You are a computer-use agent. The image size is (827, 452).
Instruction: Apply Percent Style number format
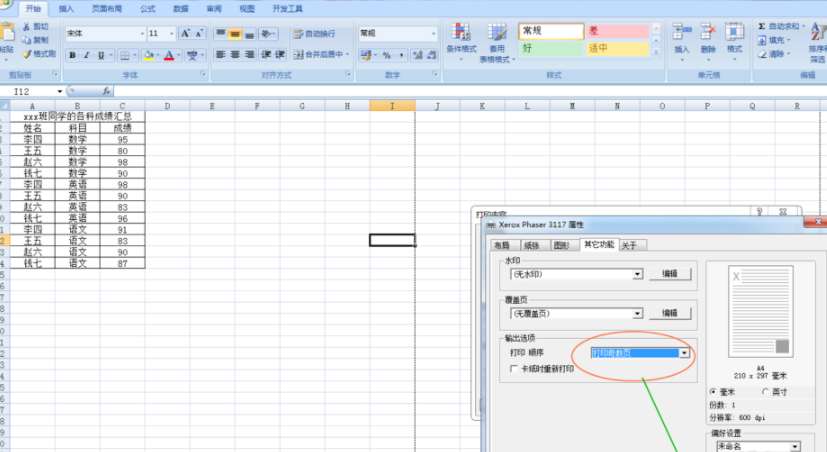387,55
